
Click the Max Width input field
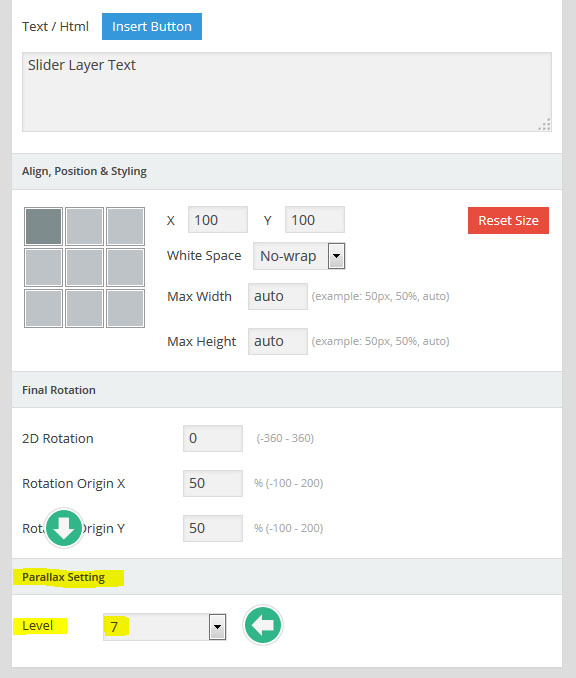(278, 297)
